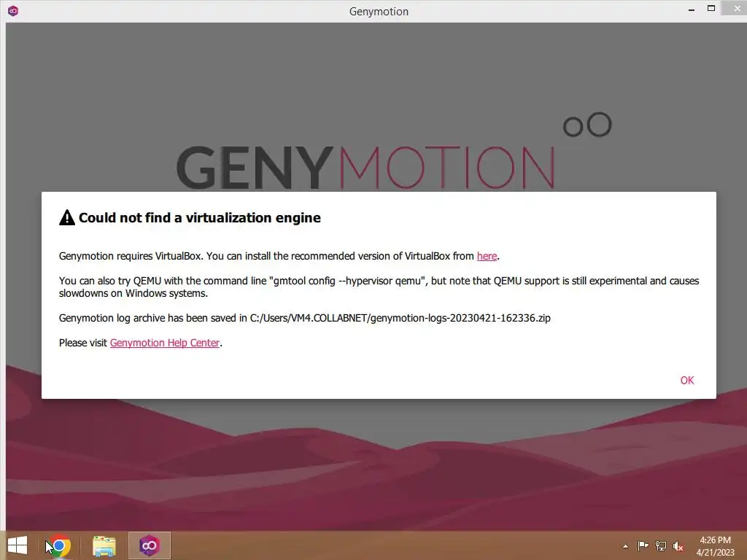This screenshot has width=747, height=560.
Task: Click the muted volume tray icon
Action: [678, 546]
